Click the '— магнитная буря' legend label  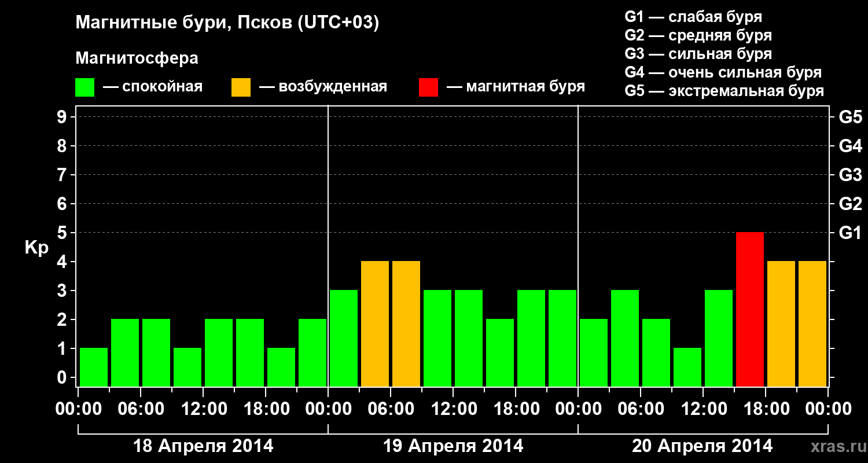tap(516, 87)
